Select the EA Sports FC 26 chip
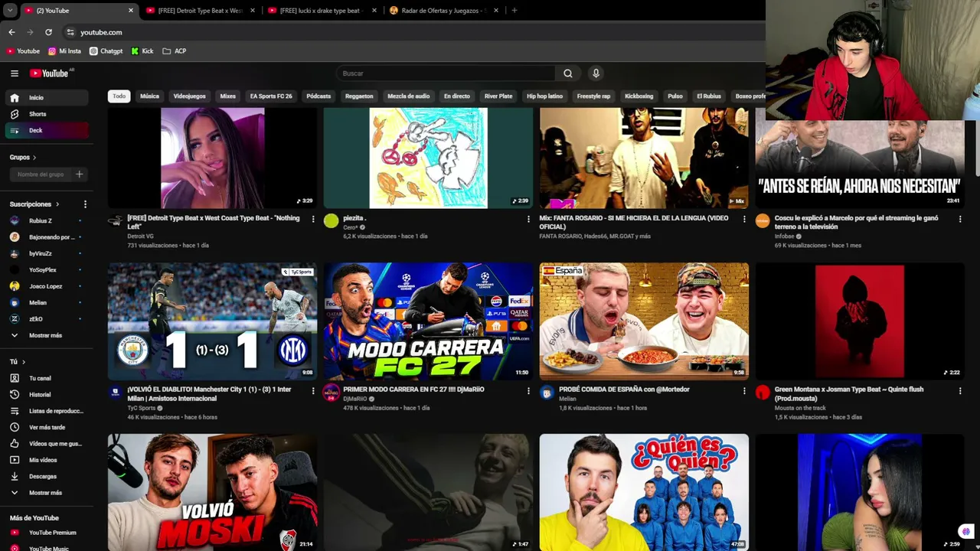Viewport: 980px width, 551px height. tap(271, 96)
